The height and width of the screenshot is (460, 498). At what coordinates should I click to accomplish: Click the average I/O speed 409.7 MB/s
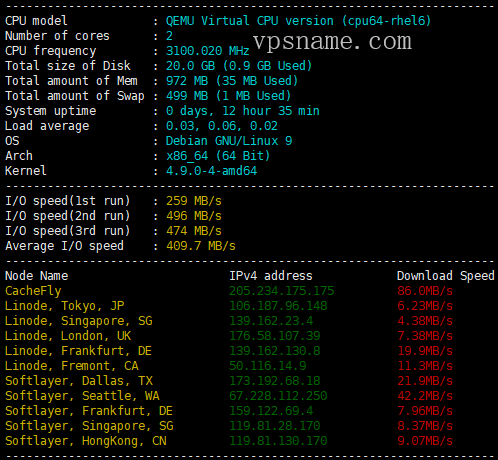point(201,246)
